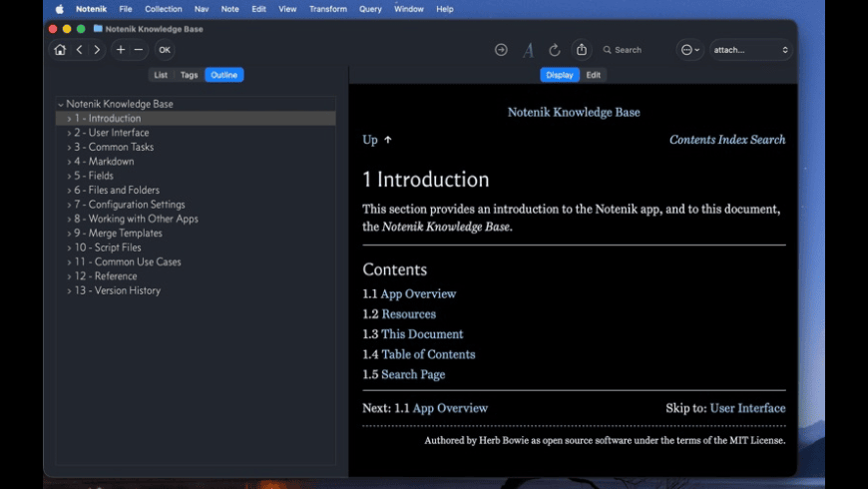Click the OK toolbar button
The width and height of the screenshot is (868, 489).
pos(165,50)
